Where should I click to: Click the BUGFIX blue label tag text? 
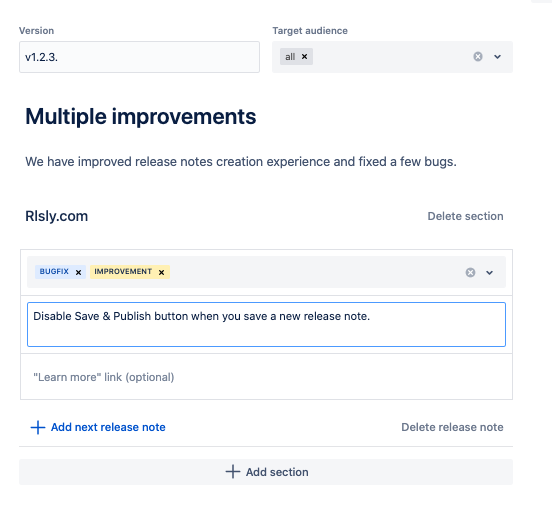[54, 271]
